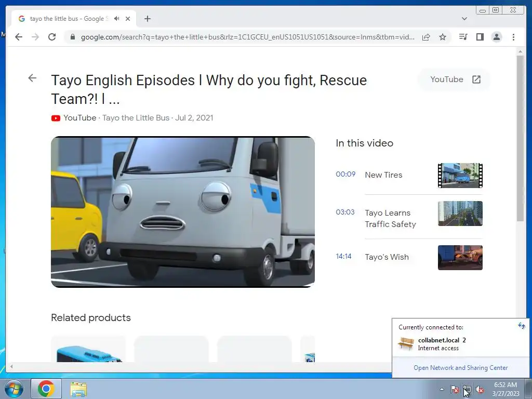Viewport: 532px width, 399px height.
Task: Click the vertical scrollbar thumb
Action: click(520, 138)
